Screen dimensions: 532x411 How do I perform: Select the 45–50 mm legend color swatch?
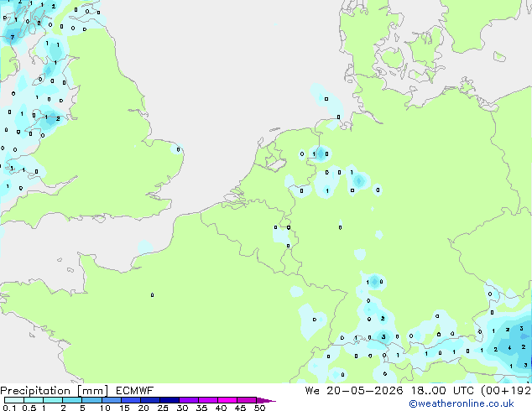point(247,400)
